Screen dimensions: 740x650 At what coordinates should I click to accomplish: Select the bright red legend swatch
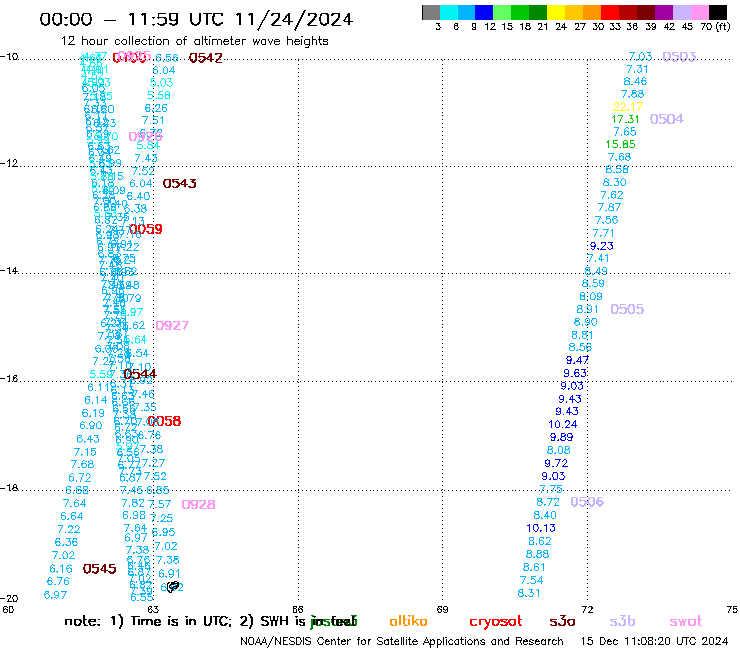610,13
